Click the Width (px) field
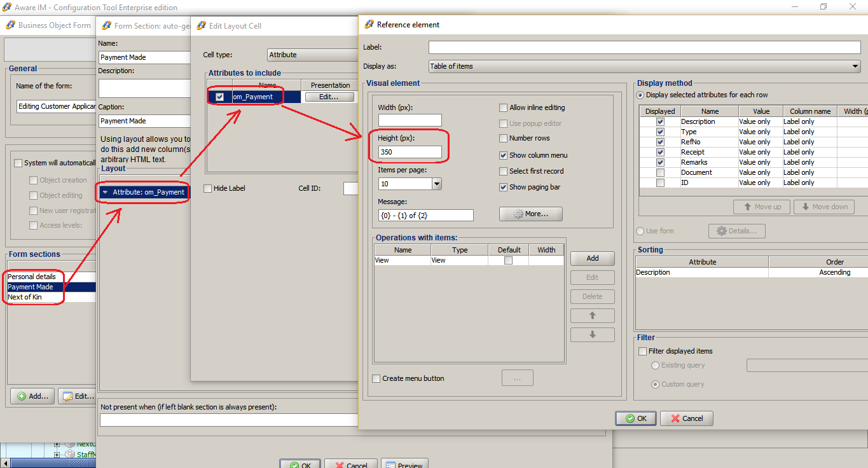The image size is (868, 468). point(410,120)
